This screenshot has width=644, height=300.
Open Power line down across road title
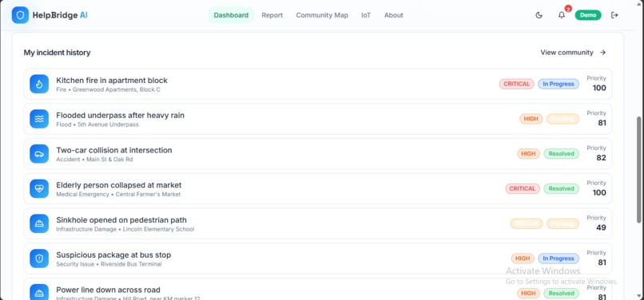108,290
